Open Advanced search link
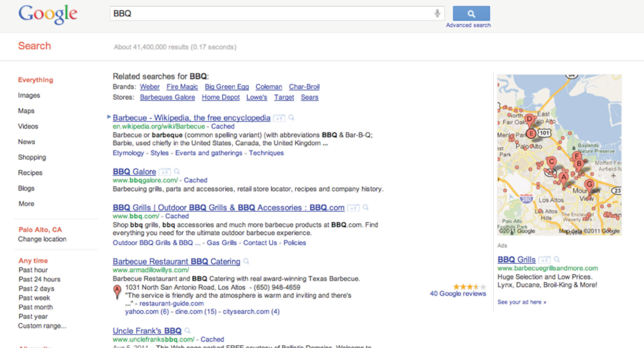The height and width of the screenshot is (348, 644). tap(468, 25)
